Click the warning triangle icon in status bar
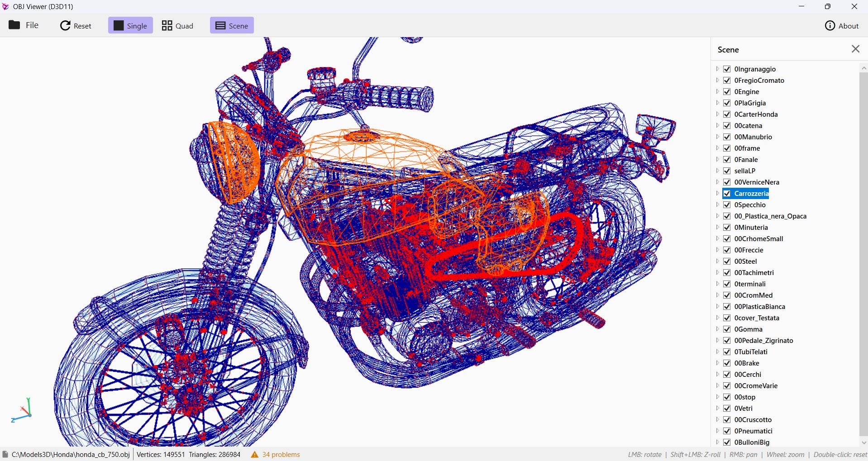The width and height of the screenshot is (868, 461). (255, 455)
